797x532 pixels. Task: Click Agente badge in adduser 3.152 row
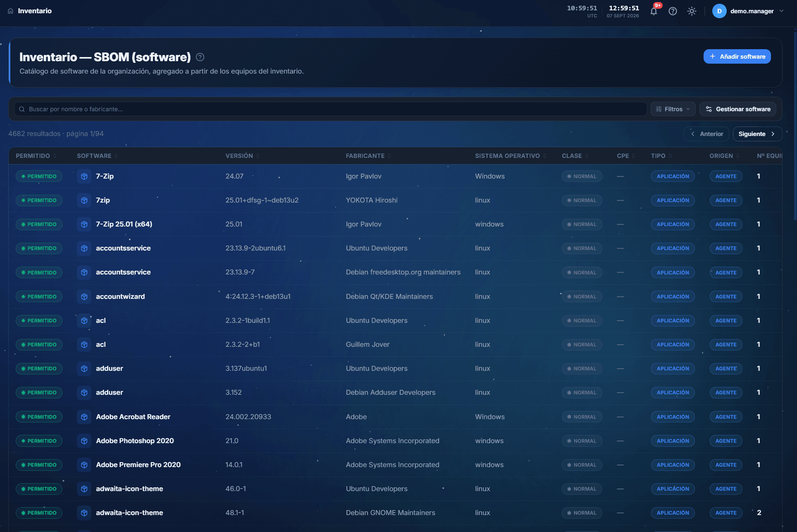point(726,392)
